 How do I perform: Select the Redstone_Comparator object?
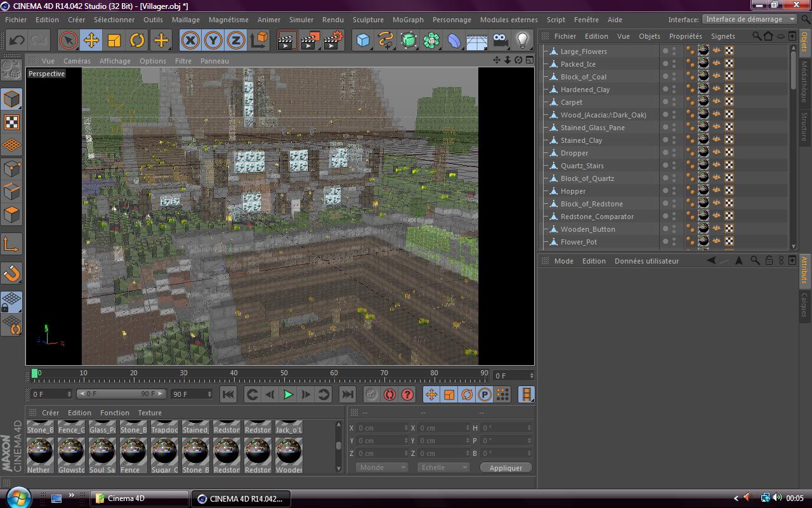click(597, 217)
